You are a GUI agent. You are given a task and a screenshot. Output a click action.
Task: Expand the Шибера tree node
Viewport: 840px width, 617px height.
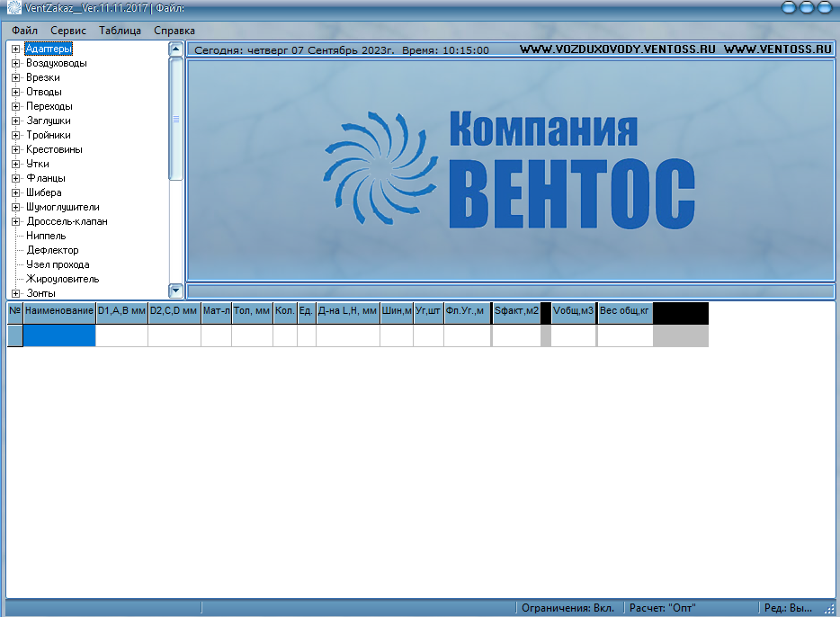(x=15, y=192)
